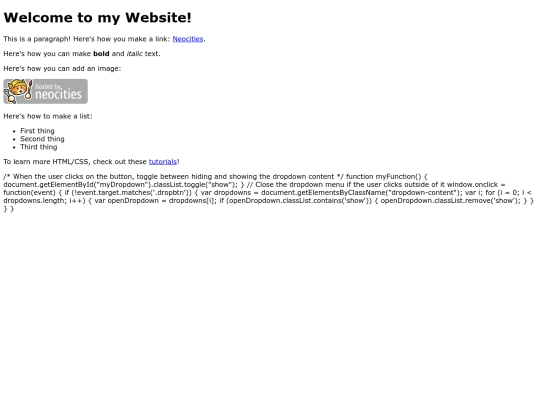
Task: Click 'dropdowns.length' in the script text
Action: (x=30, y=201)
